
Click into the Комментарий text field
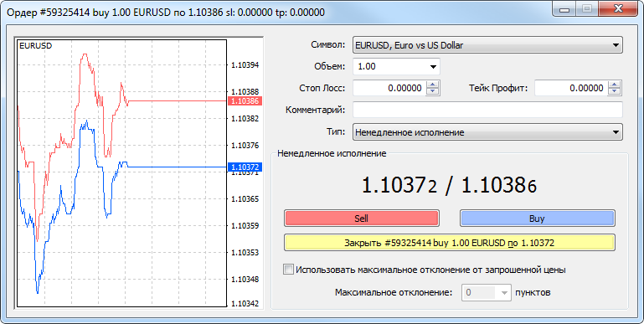(x=487, y=110)
